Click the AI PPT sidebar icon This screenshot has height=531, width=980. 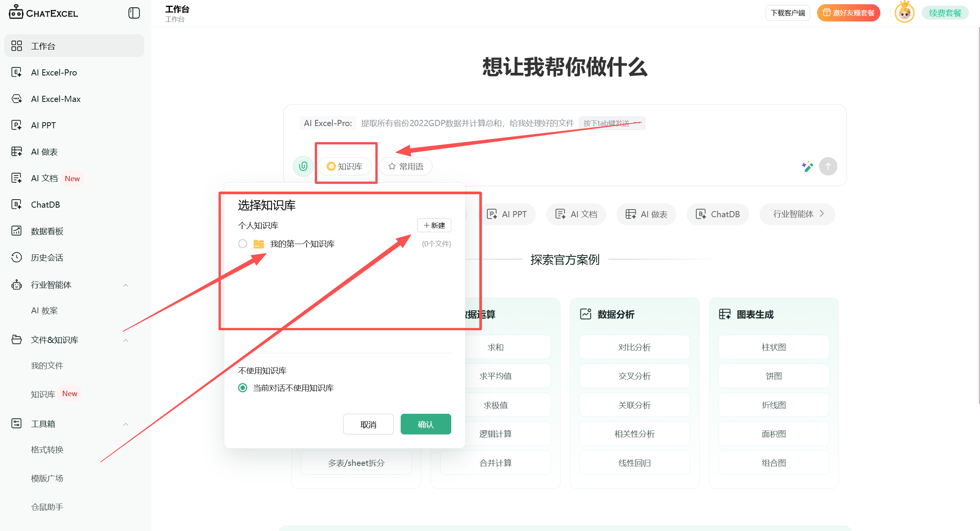point(16,125)
